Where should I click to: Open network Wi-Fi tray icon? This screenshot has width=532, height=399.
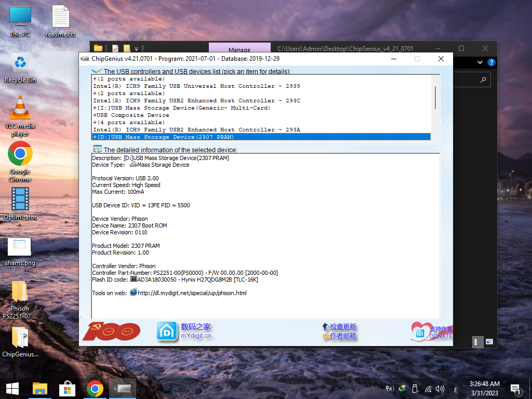(428, 389)
